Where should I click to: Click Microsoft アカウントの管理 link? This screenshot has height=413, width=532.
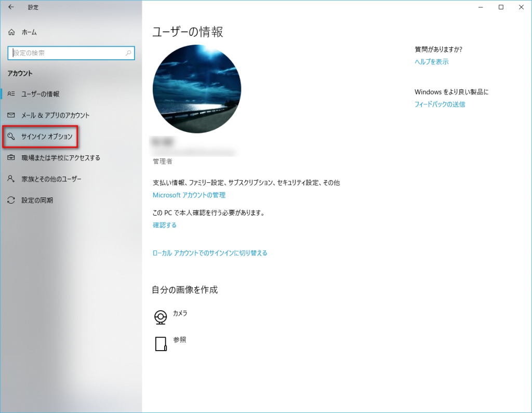(x=189, y=195)
